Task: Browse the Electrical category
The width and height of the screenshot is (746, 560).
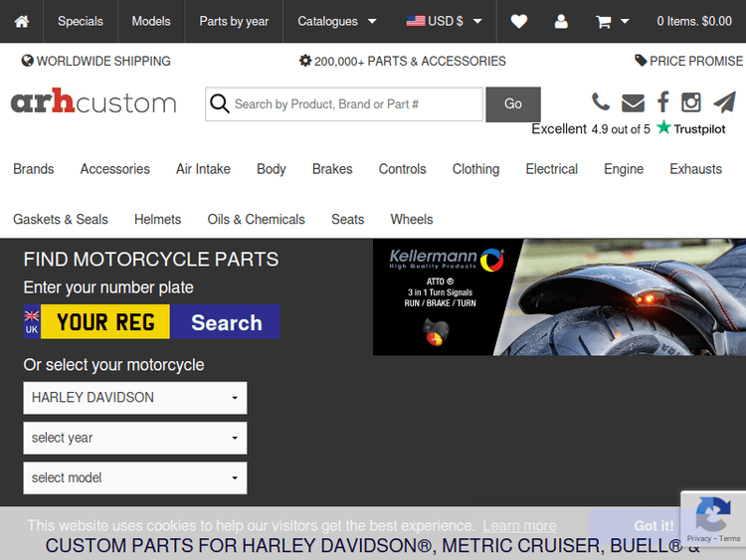Action: tap(551, 169)
